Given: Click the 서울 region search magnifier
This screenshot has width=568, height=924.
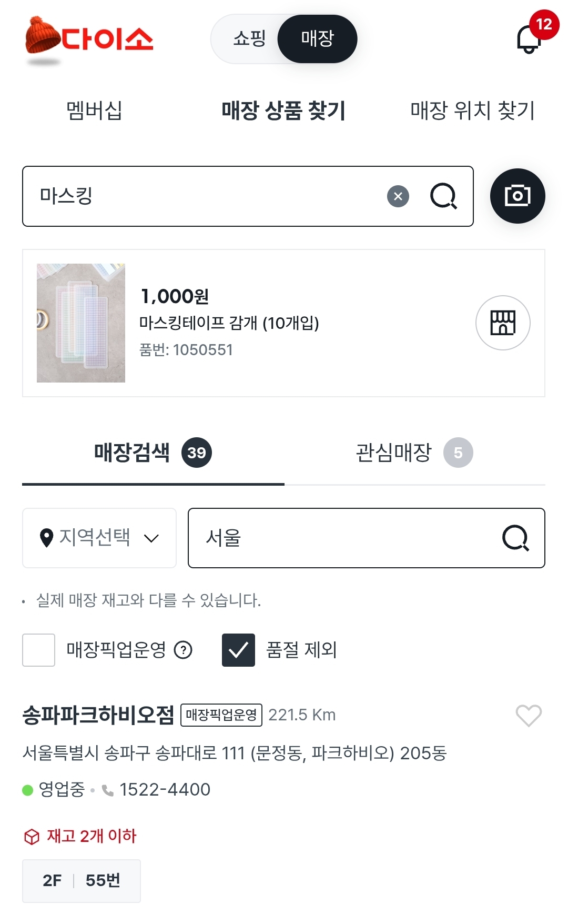Looking at the screenshot, I should (x=515, y=538).
